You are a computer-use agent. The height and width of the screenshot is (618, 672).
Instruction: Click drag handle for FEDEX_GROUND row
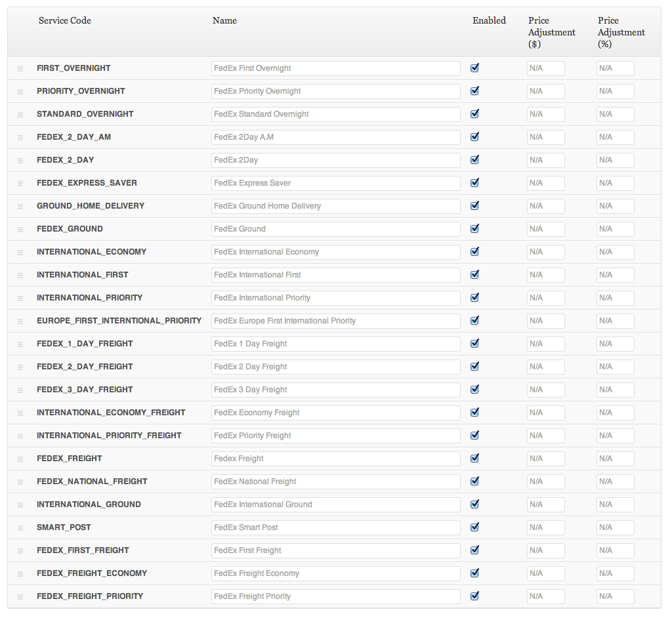[x=20, y=229]
